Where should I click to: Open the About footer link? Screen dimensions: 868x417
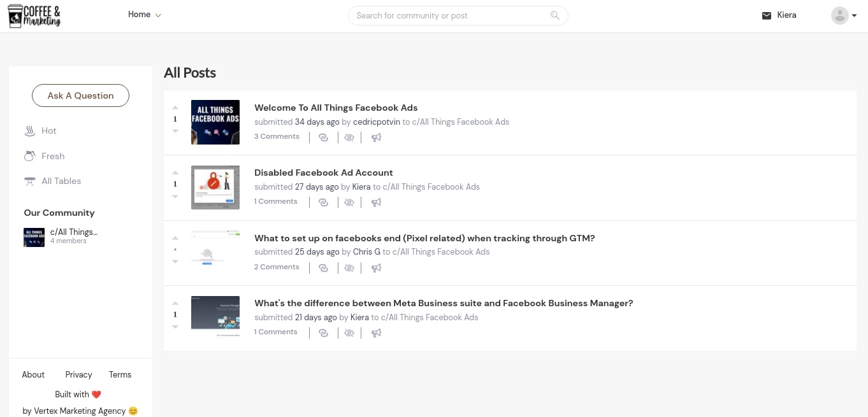pyautogui.click(x=33, y=374)
